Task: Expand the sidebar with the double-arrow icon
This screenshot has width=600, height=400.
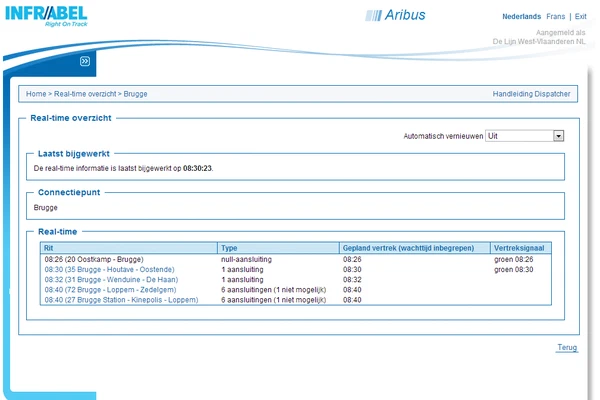Action: pyautogui.click(x=85, y=61)
